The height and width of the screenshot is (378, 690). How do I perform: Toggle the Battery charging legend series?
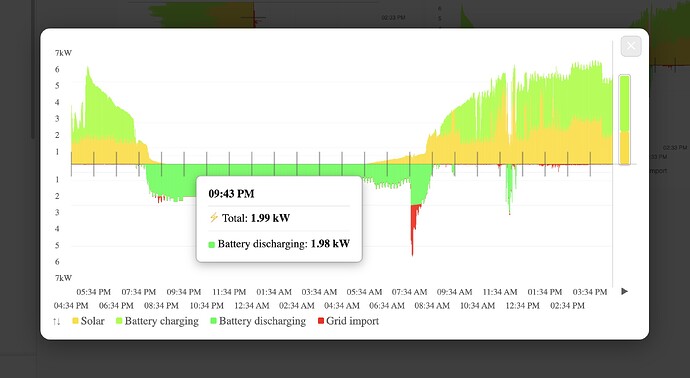tap(157, 321)
